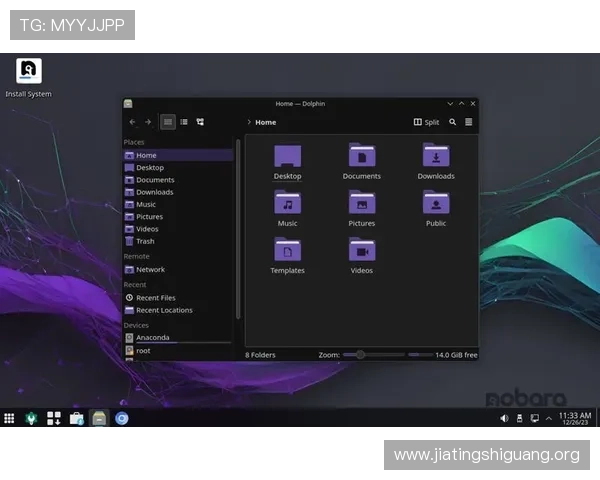
Task: Open the Templates folder icon
Action: click(287, 252)
